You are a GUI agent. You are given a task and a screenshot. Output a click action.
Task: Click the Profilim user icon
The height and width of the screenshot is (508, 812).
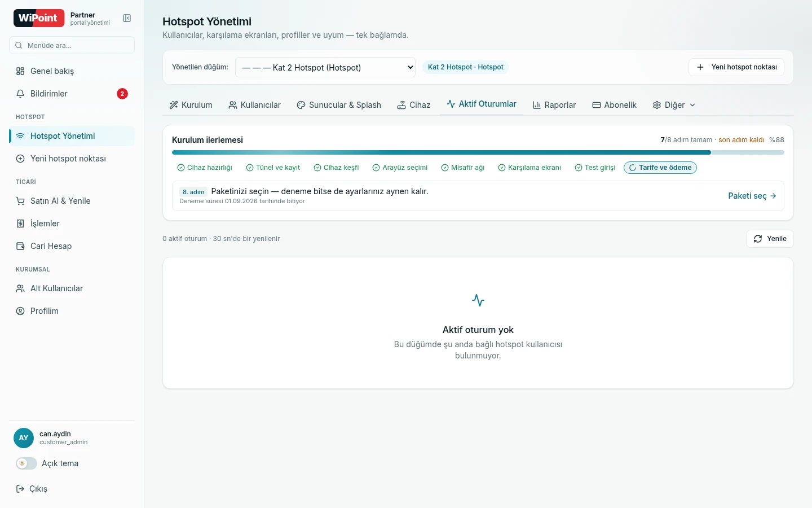click(x=20, y=311)
